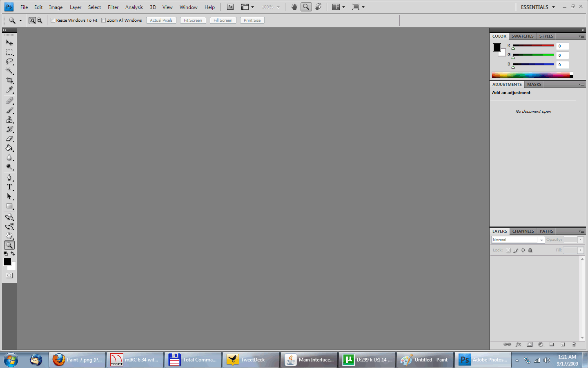Enable Resize Windows To Fit checkbox
588x368 pixels.
click(53, 20)
